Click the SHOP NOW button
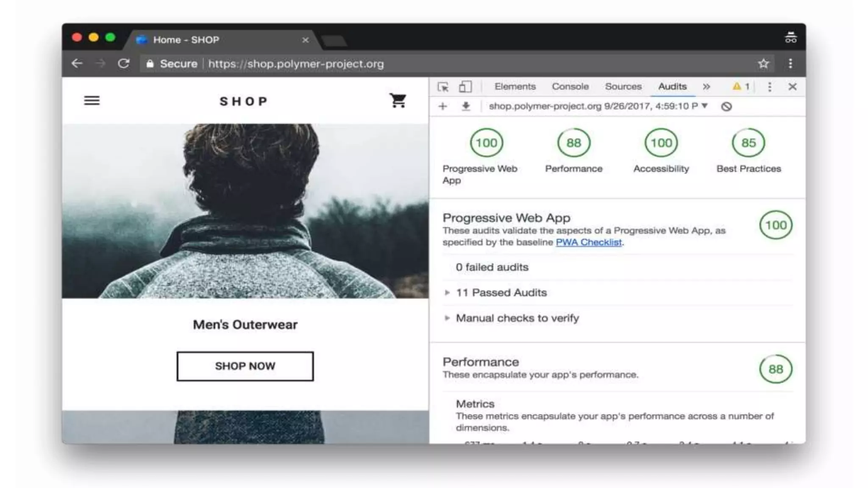The width and height of the screenshot is (868, 488). [245, 366]
